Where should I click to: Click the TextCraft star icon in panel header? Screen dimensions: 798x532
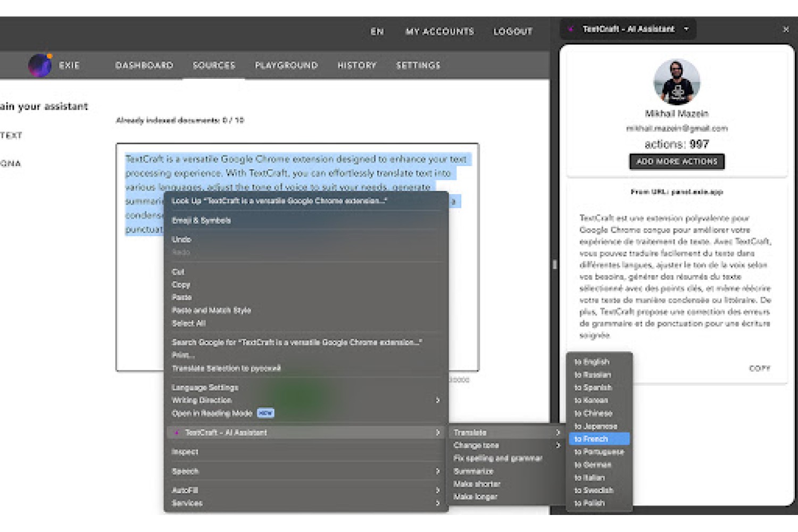tap(571, 29)
